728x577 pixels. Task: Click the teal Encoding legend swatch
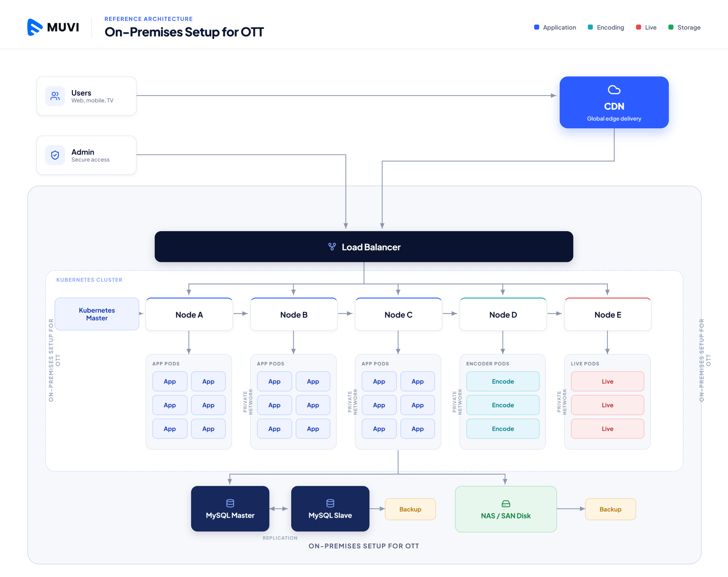[x=590, y=27]
